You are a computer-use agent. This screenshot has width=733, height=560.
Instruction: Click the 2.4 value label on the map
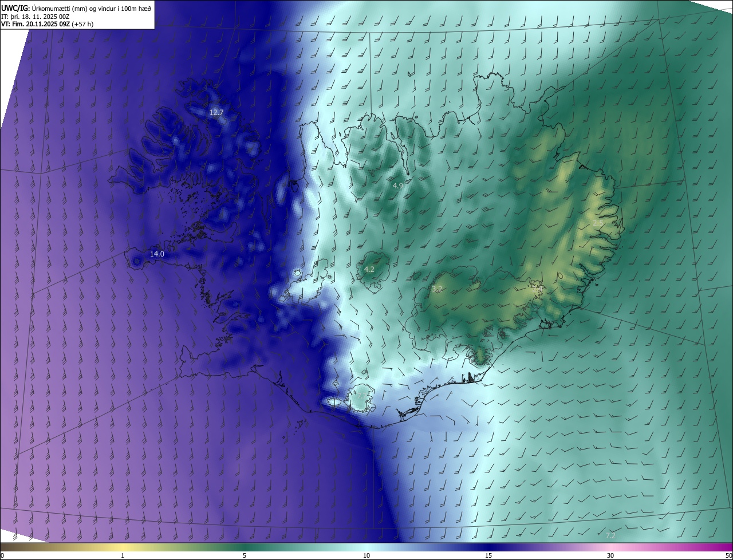pyautogui.click(x=537, y=290)
